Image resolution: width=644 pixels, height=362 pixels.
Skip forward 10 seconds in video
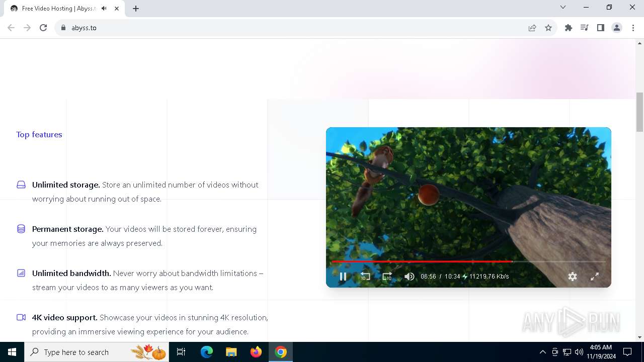(x=387, y=277)
